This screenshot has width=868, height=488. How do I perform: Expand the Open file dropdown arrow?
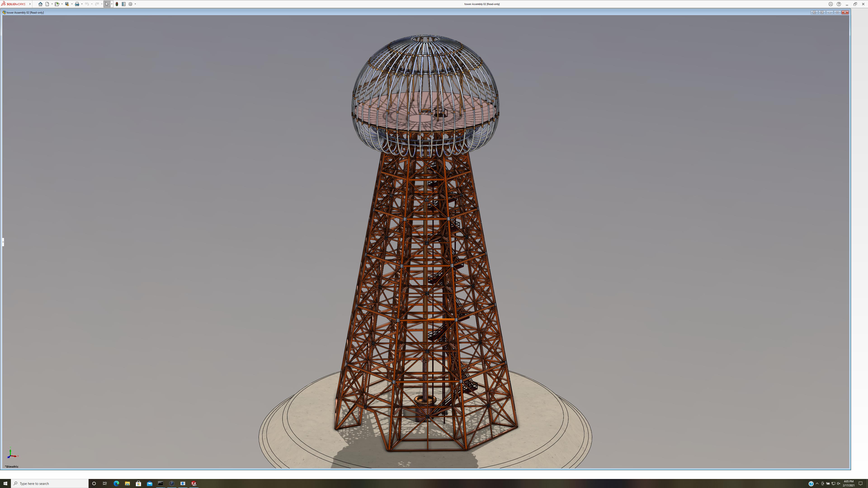point(62,4)
